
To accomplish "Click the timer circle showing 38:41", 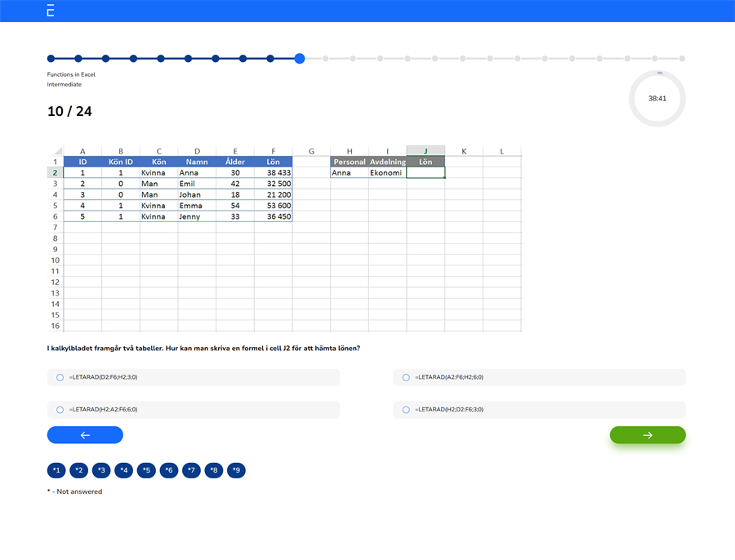I will coord(657,97).
